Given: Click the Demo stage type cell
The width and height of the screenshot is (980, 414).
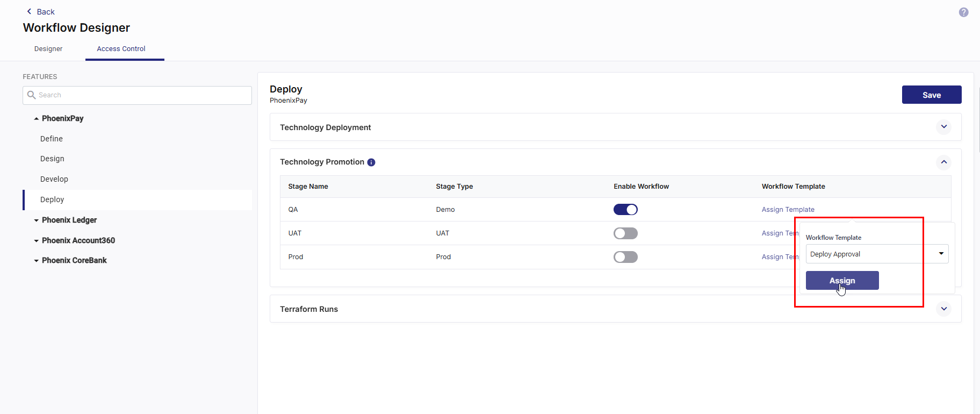Looking at the screenshot, I should tap(445, 210).
